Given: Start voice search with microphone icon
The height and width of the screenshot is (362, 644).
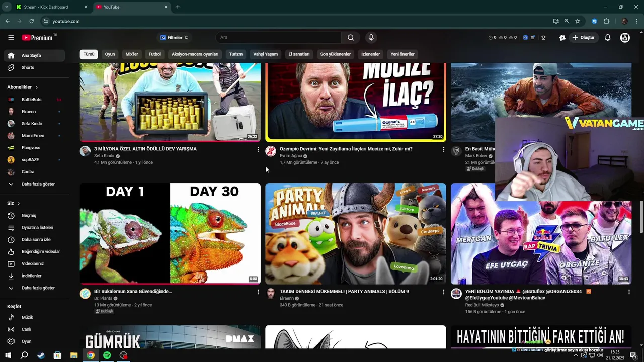Looking at the screenshot, I should point(371,38).
